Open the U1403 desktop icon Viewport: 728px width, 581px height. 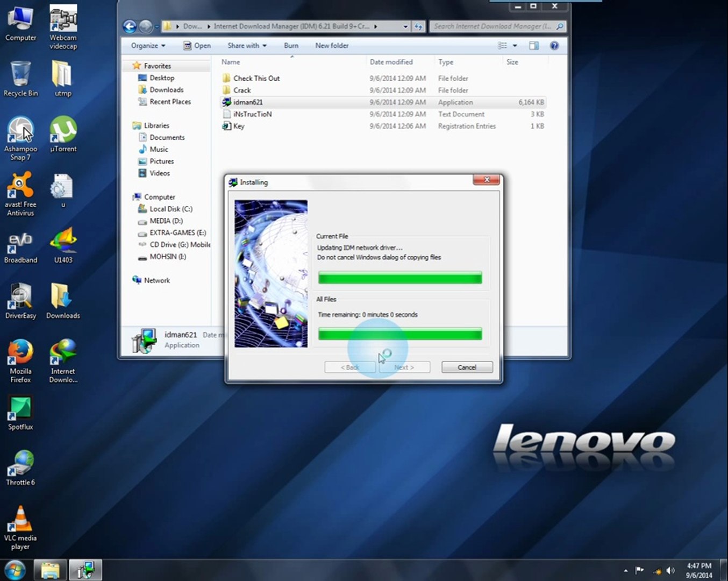63,246
